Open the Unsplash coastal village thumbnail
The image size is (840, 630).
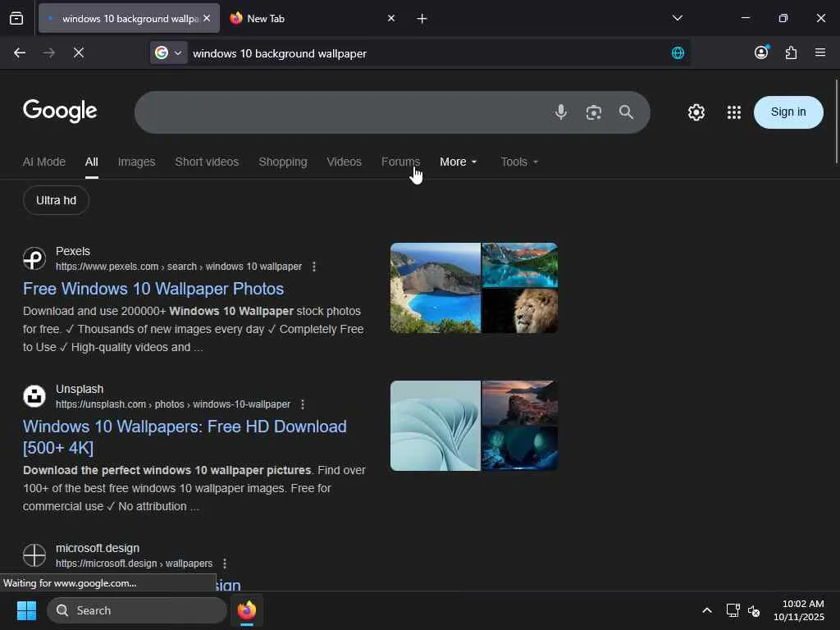click(x=519, y=403)
